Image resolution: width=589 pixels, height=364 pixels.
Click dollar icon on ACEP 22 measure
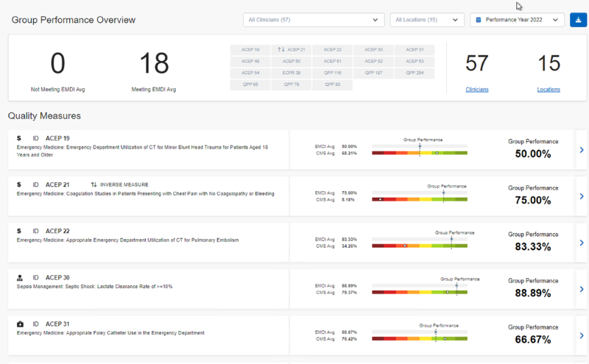point(19,231)
